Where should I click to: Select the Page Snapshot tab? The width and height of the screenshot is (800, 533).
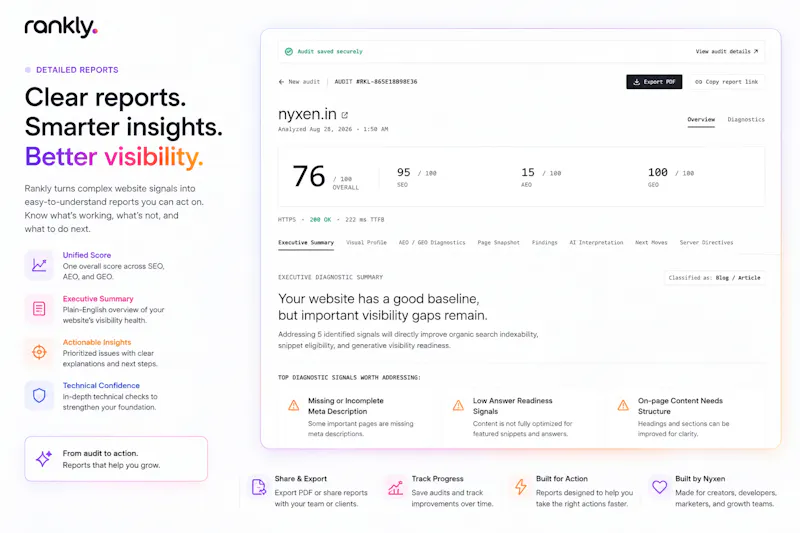(x=498, y=243)
